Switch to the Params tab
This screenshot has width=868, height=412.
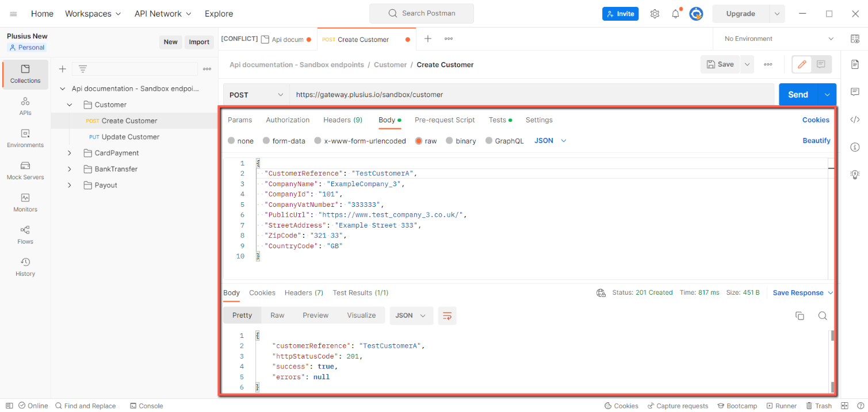click(x=240, y=120)
